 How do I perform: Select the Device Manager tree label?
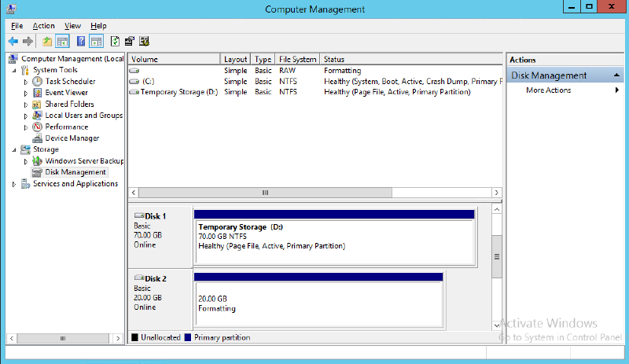(x=72, y=138)
